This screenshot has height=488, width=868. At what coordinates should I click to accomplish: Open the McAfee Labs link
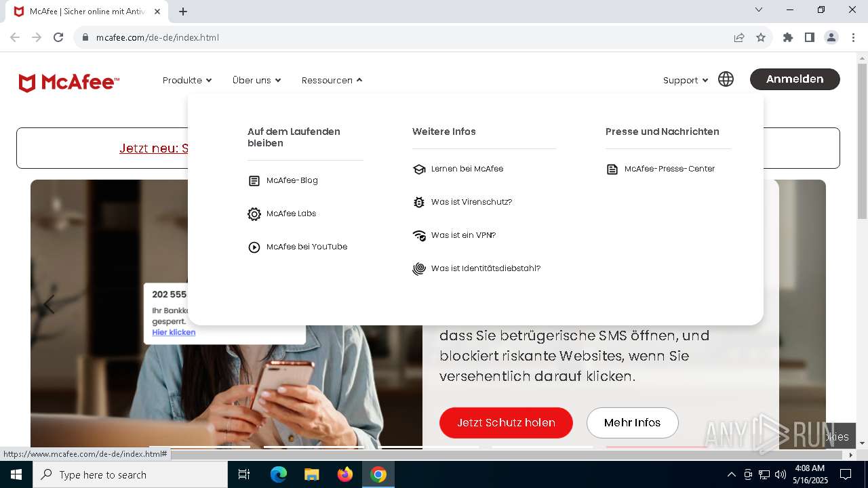tap(292, 213)
